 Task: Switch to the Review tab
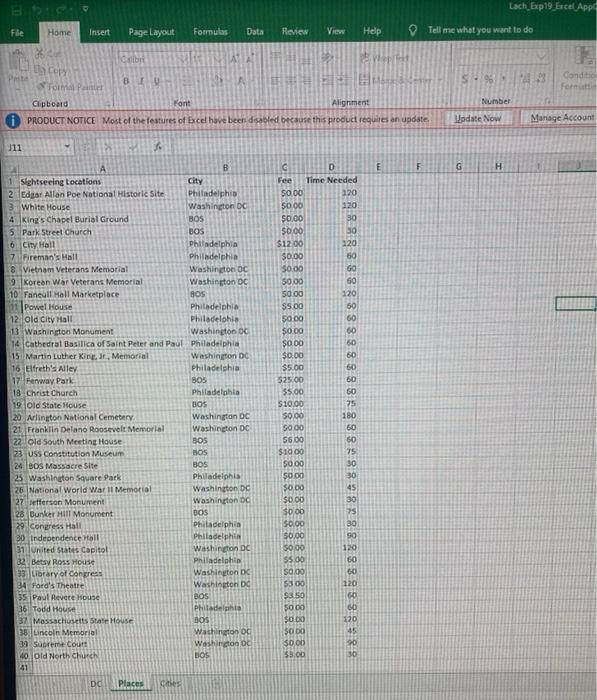click(x=295, y=31)
